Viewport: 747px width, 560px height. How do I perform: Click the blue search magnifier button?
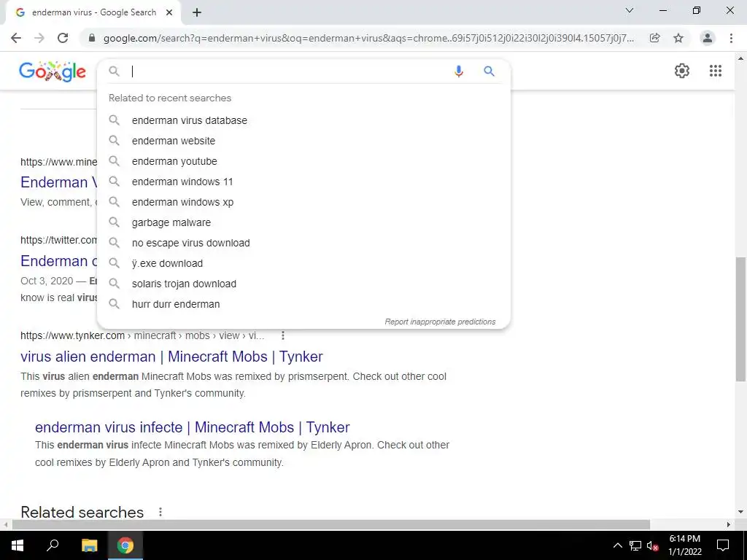click(489, 71)
